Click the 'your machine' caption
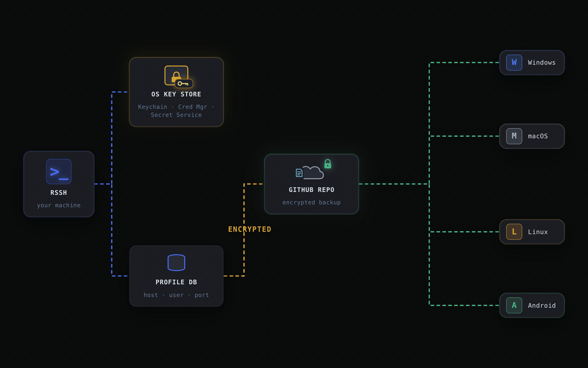588x368 pixels. tap(59, 205)
